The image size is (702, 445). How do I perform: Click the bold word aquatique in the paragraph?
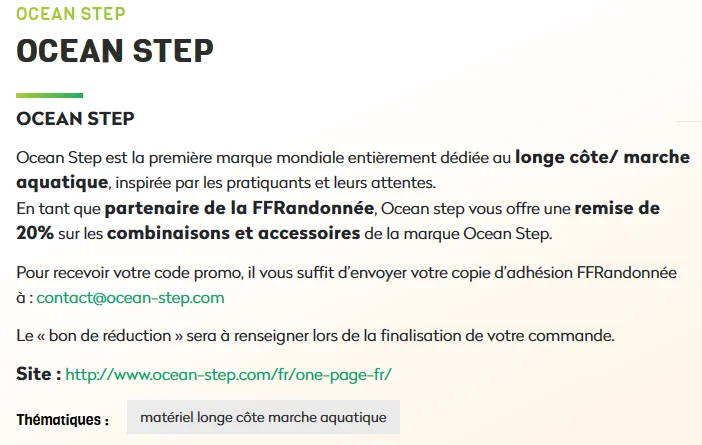coord(62,183)
